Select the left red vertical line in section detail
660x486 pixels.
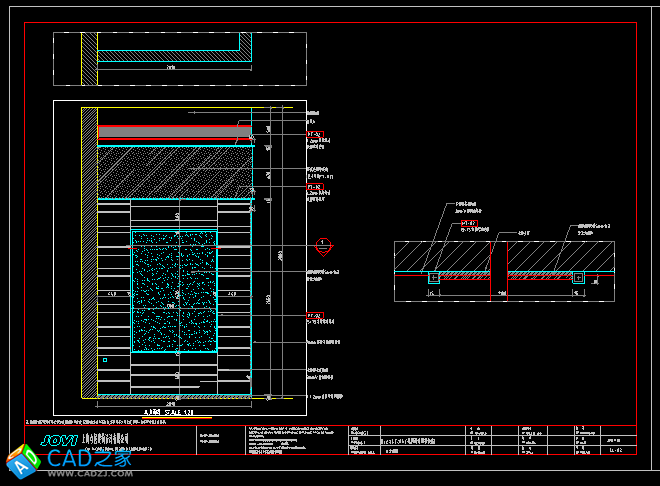pos(490,270)
